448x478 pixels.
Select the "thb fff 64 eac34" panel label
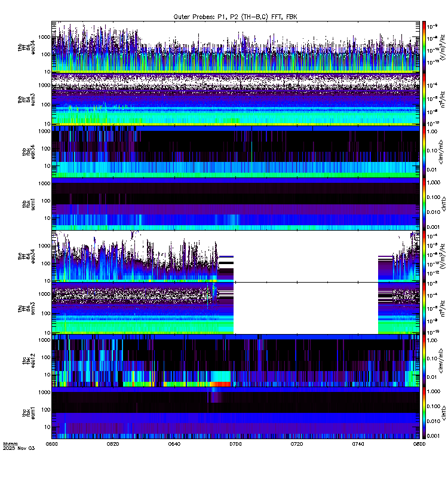click(26, 47)
